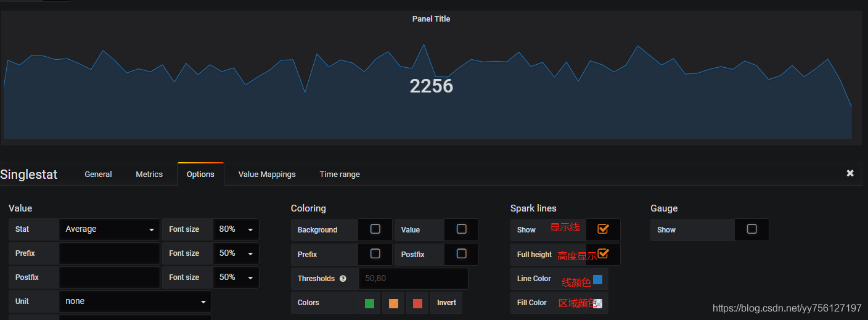The width and height of the screenshot is (868, 320).
Task: Click Invert colors button
Action: 447,303
